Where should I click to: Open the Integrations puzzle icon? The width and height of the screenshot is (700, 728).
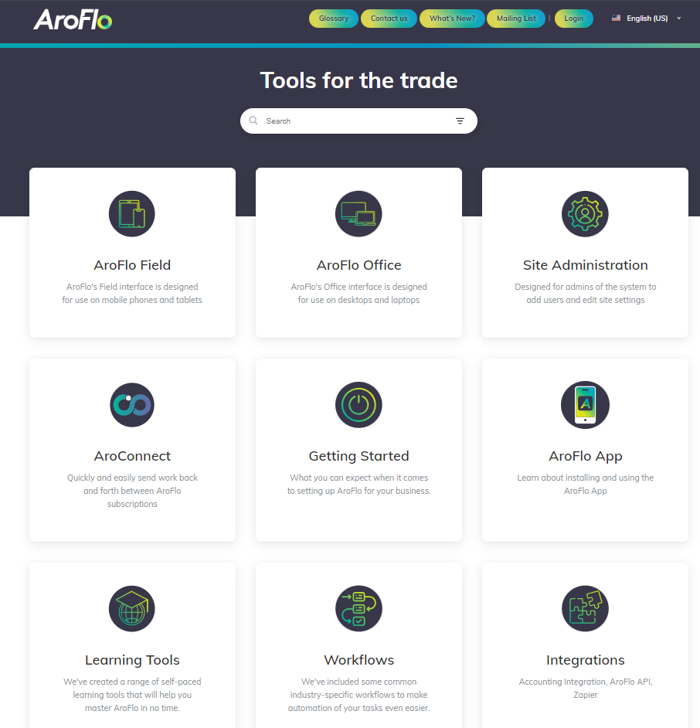pos(585,608)
